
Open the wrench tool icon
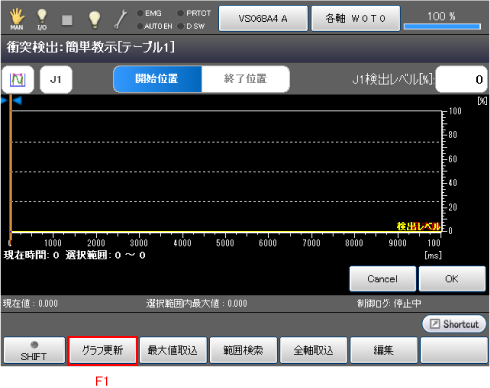pyautogui.click(x=120, y=19)
